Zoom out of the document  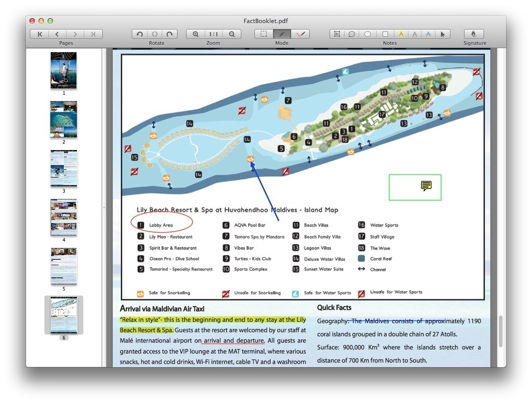coord(231,34)
